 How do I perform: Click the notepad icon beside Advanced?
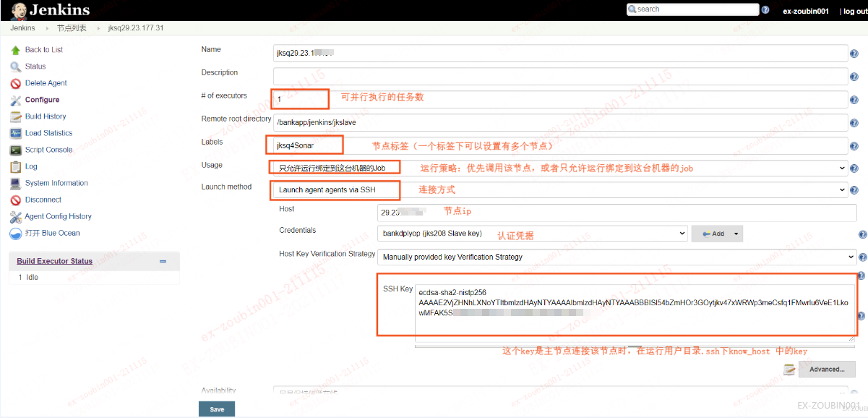(790, 370)
